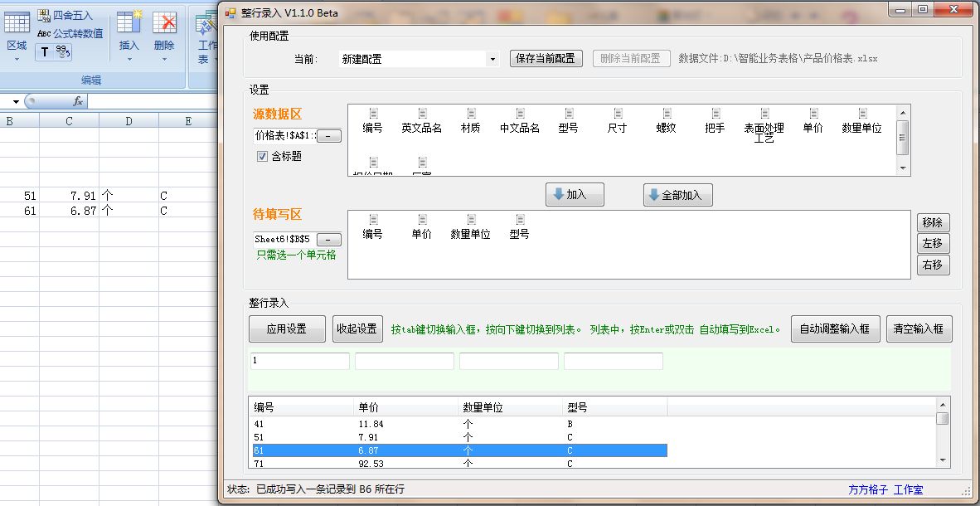
Task: Click the 加入 button with down arrow
Action: click(x=575, y=195)
